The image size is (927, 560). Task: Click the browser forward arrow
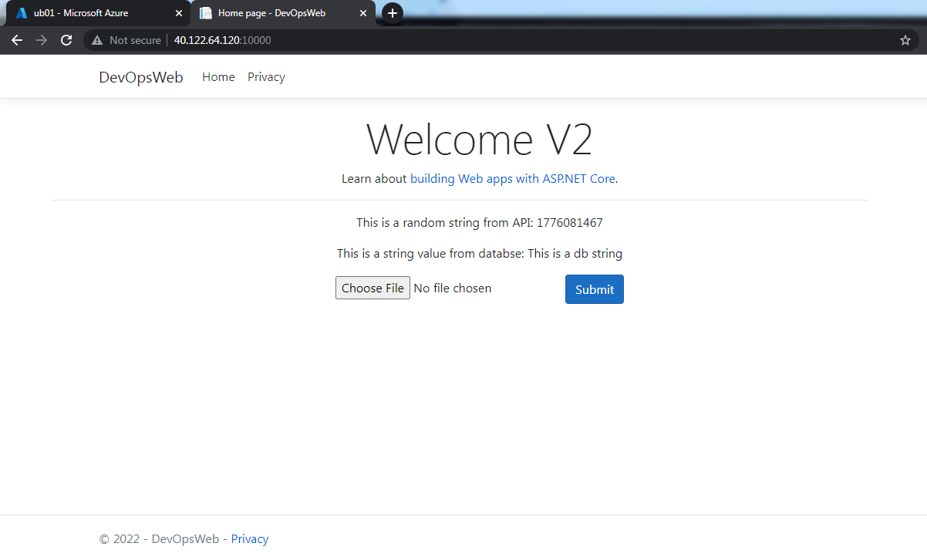[42, 40]
